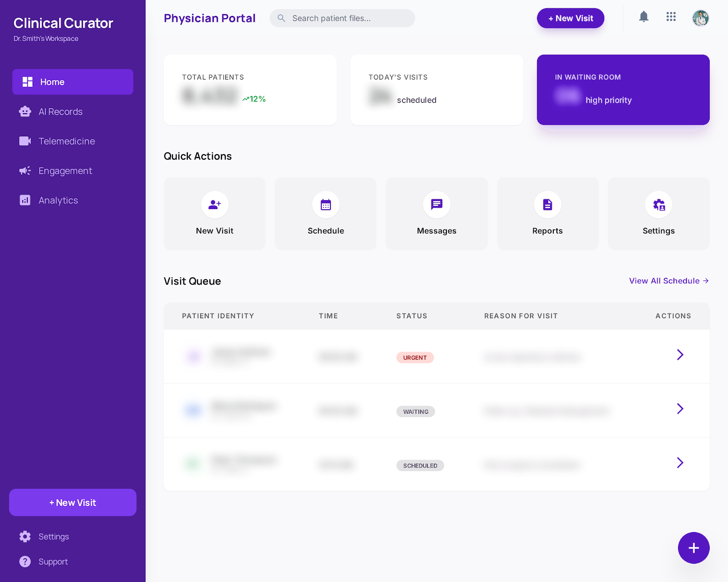Click the Reason For Visit column header
Screen dimensions: 728x582
[x=521, y=316]
